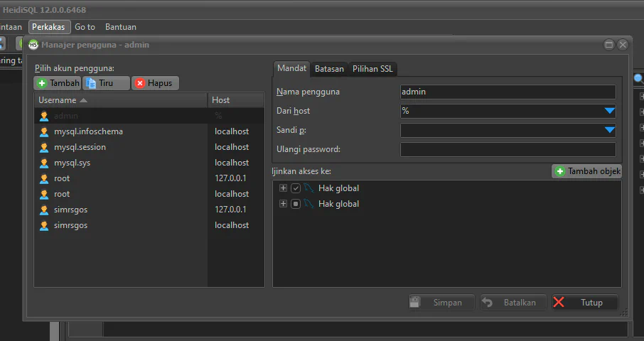Click the user icon beside mysql.sys
Viewport: 644px width, 341px height.
coord(44,163)
